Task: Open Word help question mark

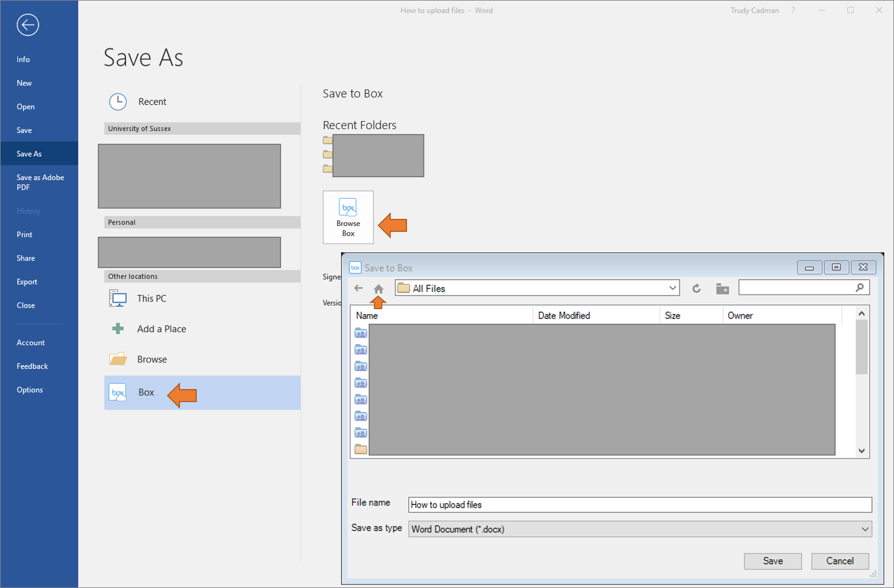Action: click(793, 10)
